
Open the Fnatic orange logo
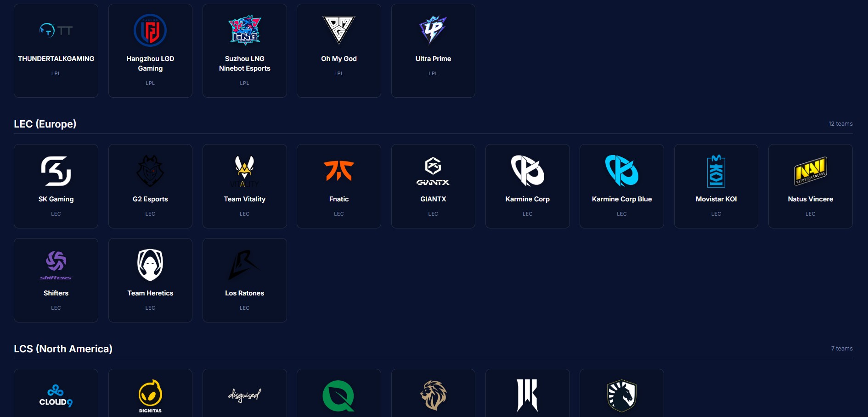(339, 171)
